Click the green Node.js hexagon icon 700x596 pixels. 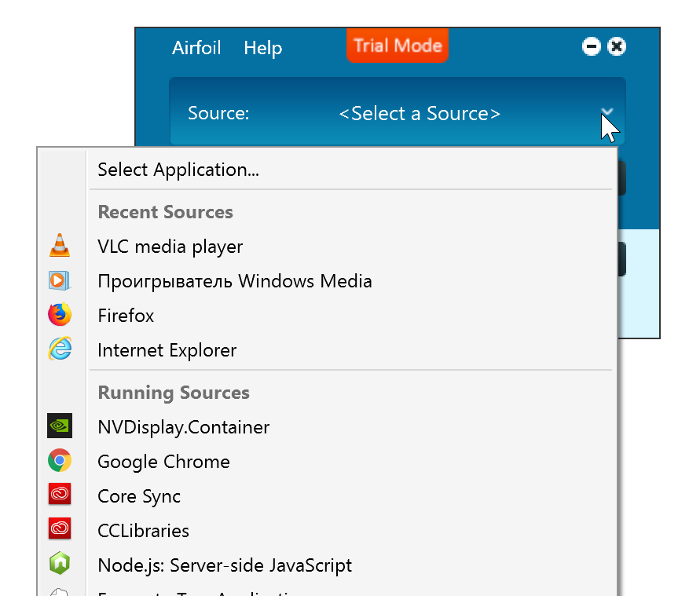(x=60, y=565)
